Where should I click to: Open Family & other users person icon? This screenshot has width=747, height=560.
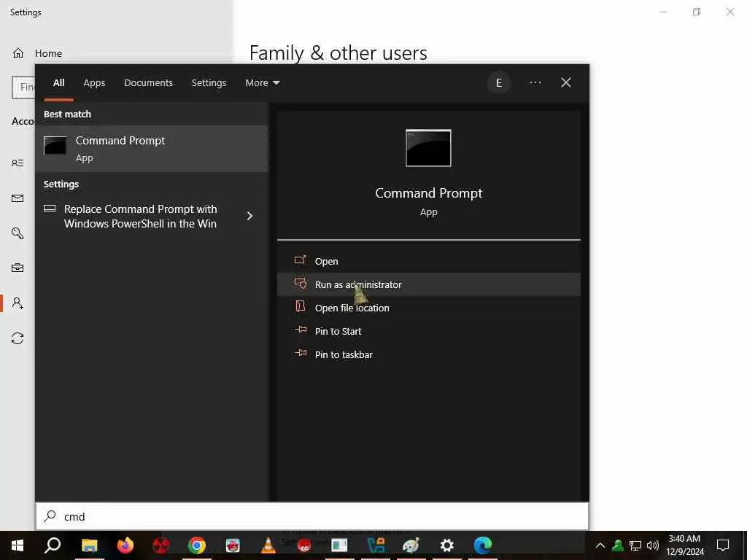pos(18,303)
